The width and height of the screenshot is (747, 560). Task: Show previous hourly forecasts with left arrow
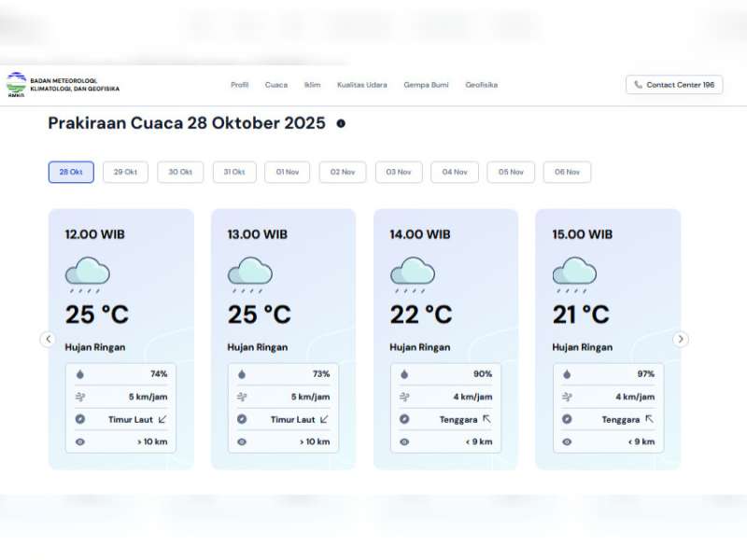coord(49,339)
